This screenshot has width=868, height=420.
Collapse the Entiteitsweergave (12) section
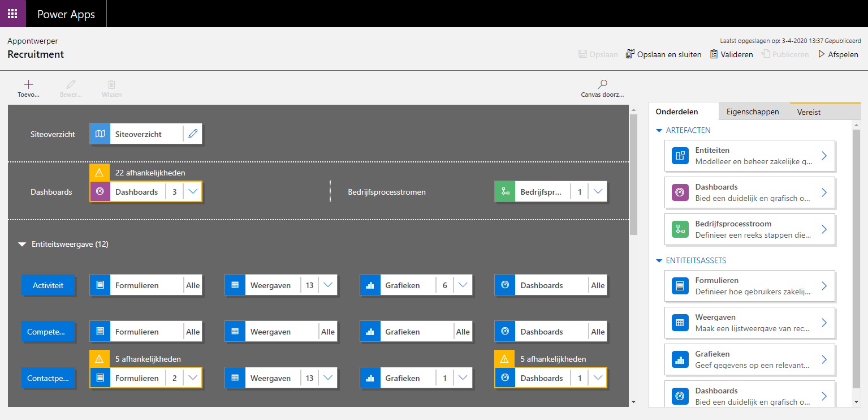pos(22,245)
